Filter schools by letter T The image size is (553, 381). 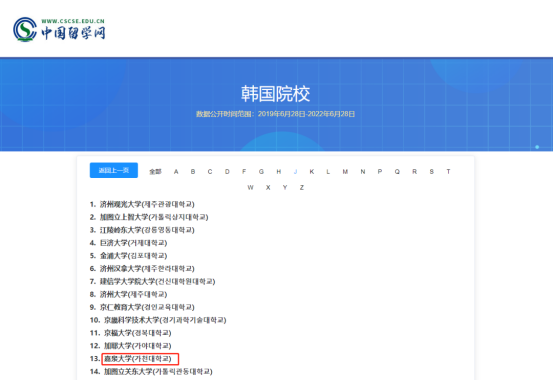point(448,172)
